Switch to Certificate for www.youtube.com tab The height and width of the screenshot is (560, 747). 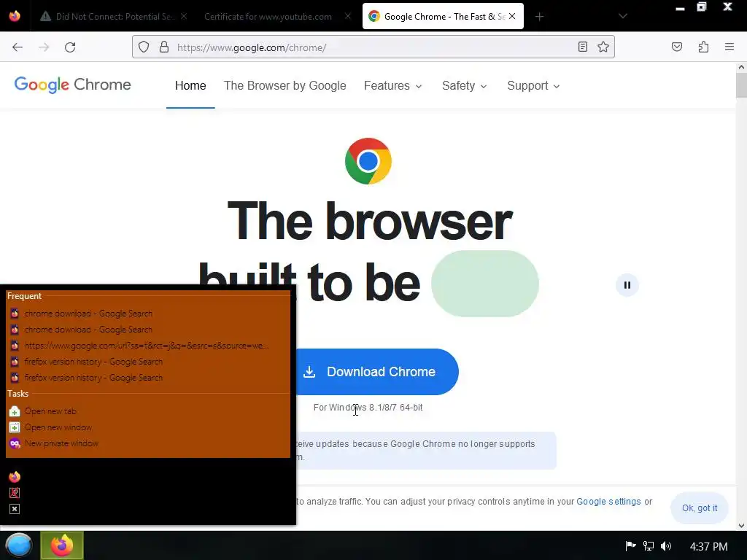coord(268,16)
